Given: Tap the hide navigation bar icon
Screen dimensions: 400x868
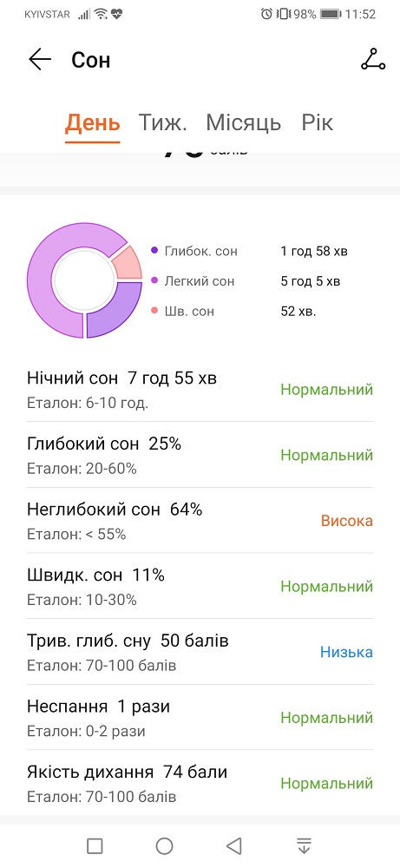Looking at the screenshot, I should pos(304,845).
